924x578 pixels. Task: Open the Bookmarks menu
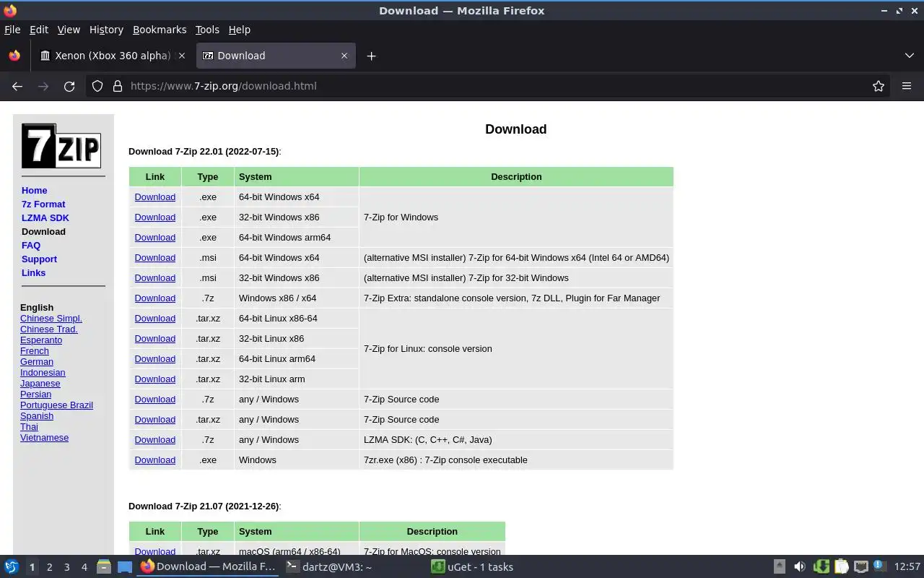coord(160,30)
